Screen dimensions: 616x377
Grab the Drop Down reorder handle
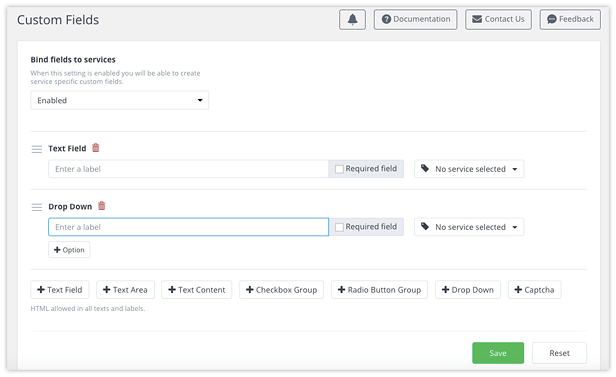pos(37,207)
